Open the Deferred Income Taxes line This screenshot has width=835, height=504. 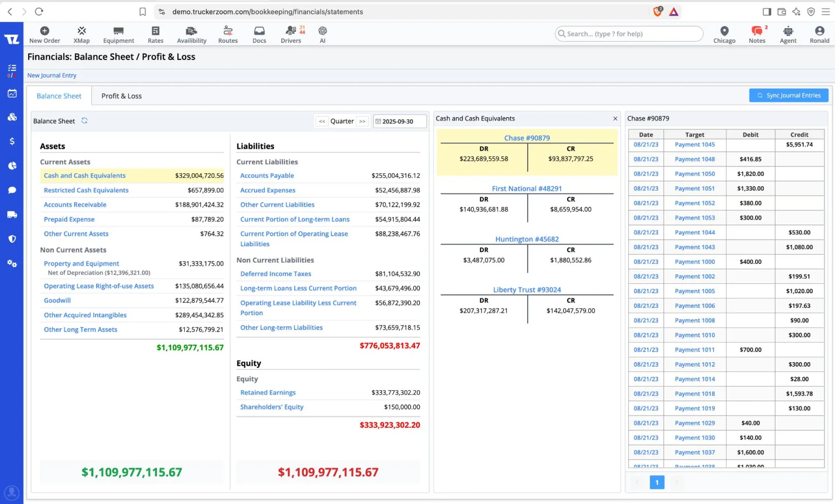click(276, 273)
